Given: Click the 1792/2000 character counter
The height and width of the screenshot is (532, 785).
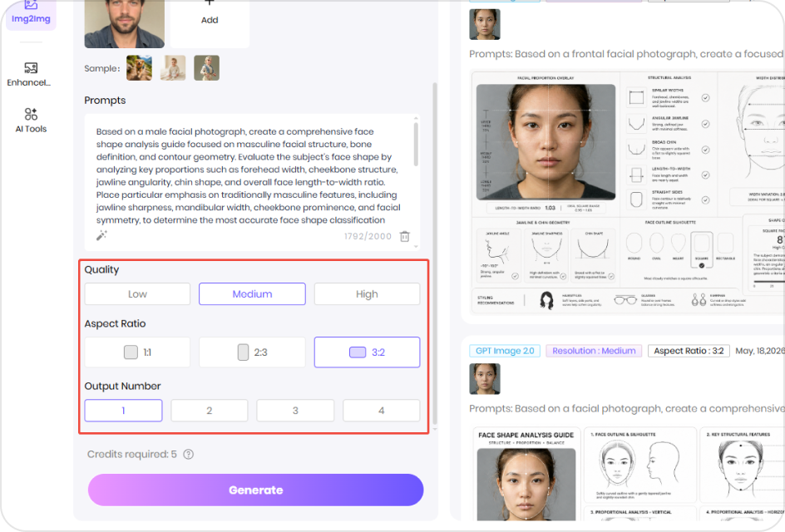Looking at the screenshot, I should 368,236.
